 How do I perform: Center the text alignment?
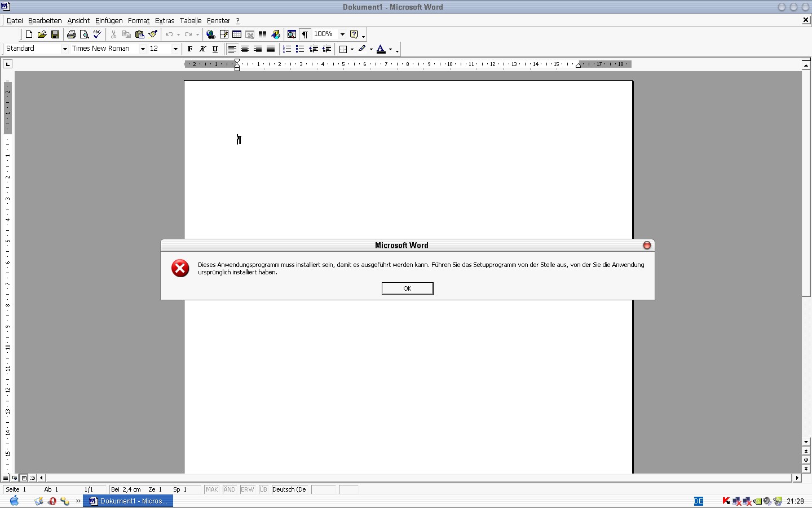(245, 49)
